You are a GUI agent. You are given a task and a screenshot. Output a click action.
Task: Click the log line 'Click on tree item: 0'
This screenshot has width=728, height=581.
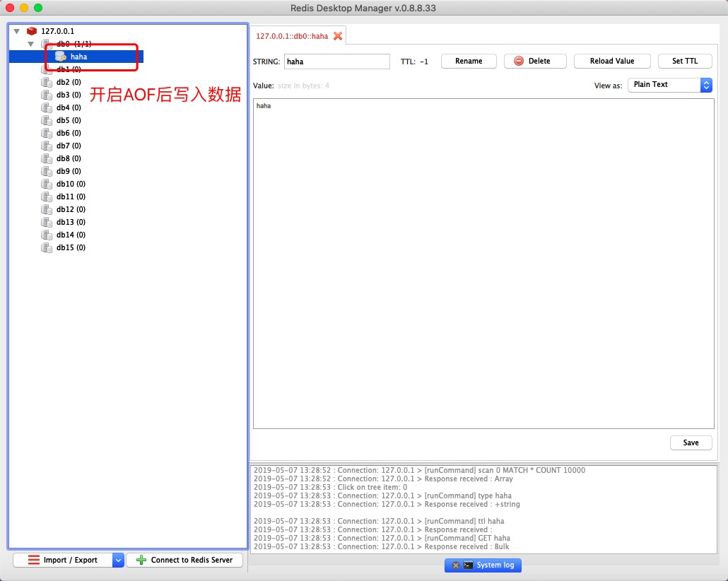(x=331, y=487)
